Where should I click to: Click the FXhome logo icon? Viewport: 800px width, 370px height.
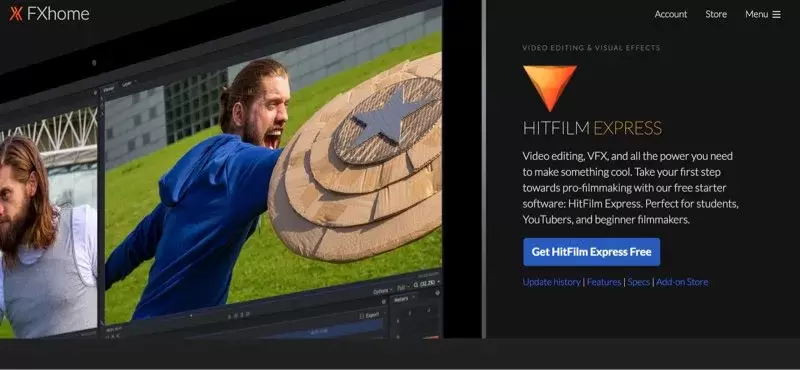(16, 14)
